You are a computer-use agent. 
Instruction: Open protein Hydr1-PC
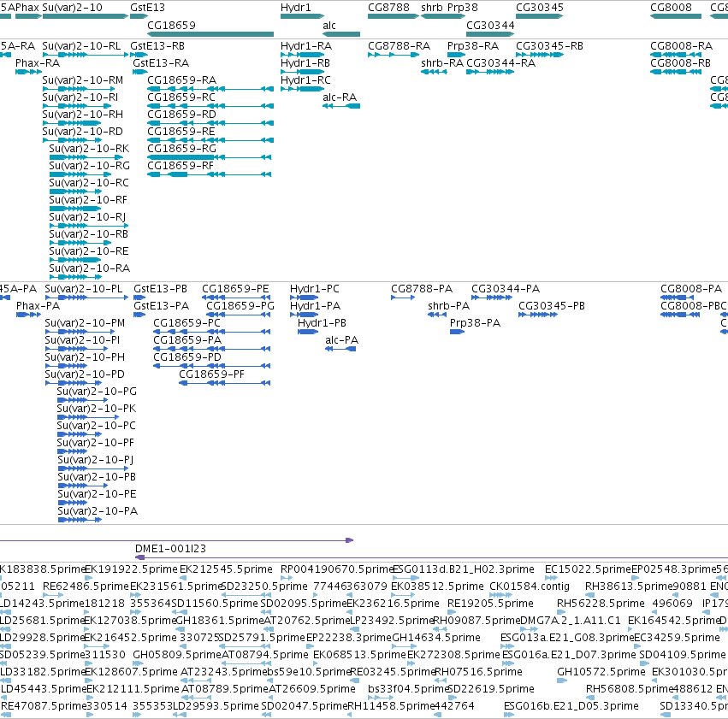(304, 298)
